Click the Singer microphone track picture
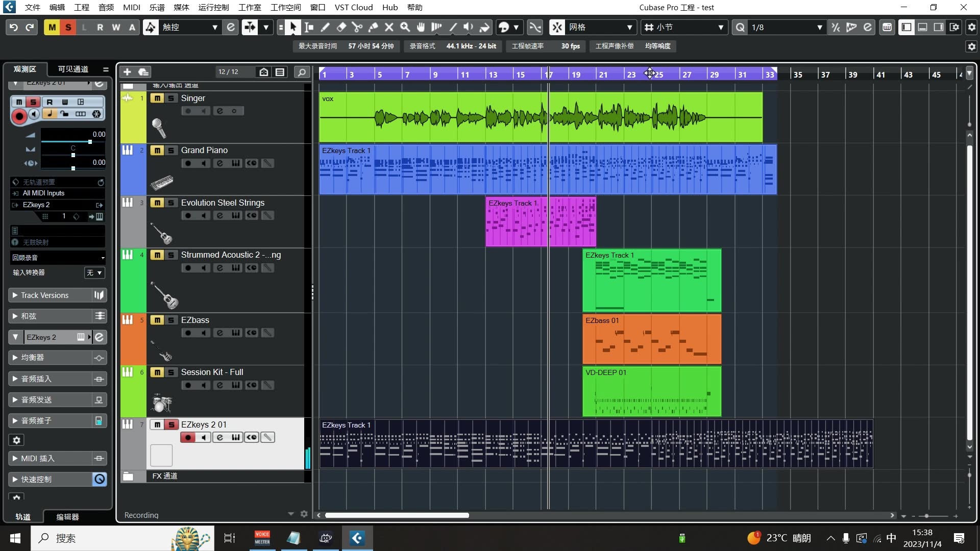Viewport: 980px width, 551px height. pyautogui.click(x=159, y=128)
